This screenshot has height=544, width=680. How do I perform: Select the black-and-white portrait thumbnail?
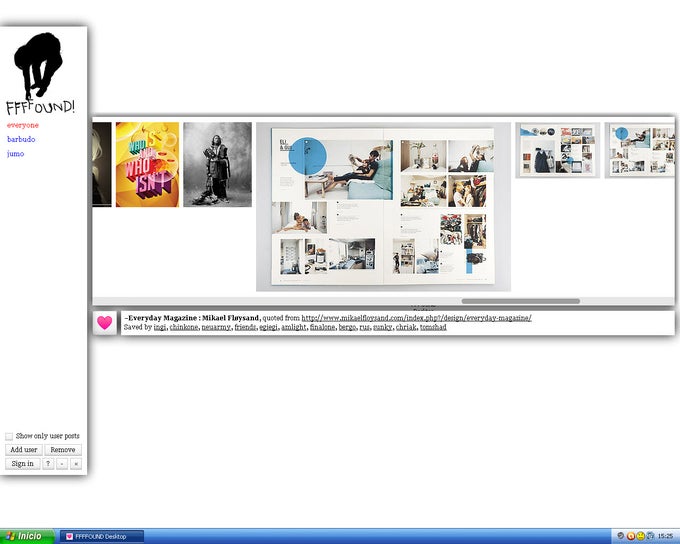click(x=217, y=164)
